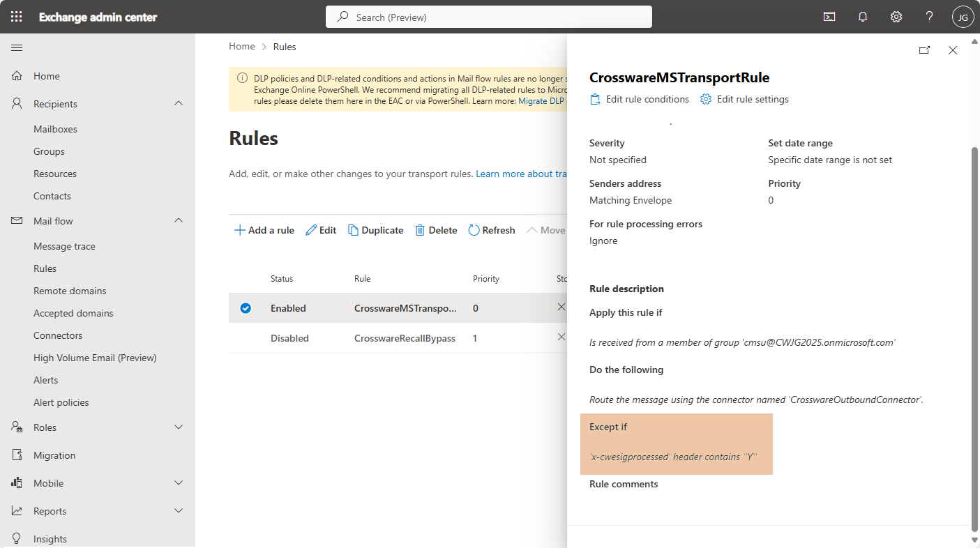Collapse the Recipients section chevron
The width and height of the screenshot is (980, 548).
coord(179,104)
